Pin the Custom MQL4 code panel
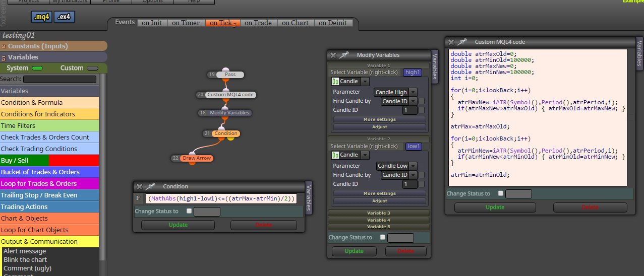This screenshot has width=644, height=276. click(x=462, y=42)
